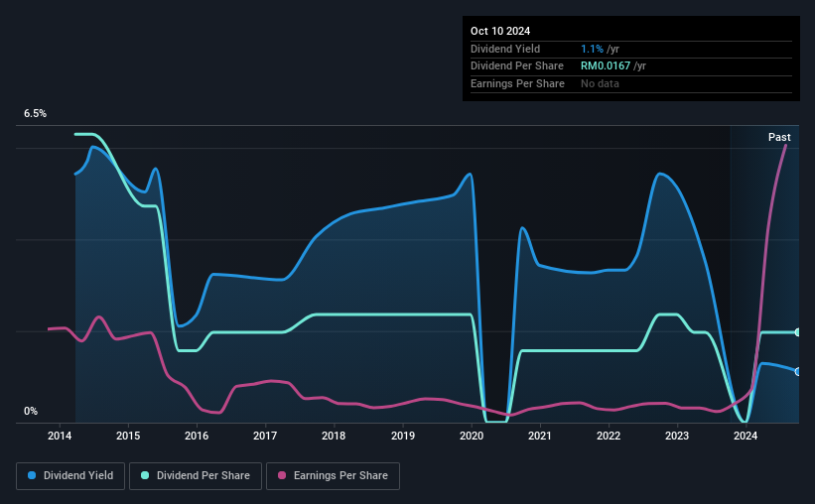
Task: Click the RM0.0167 dividend per share value
Action: click(x=605, y=66)
